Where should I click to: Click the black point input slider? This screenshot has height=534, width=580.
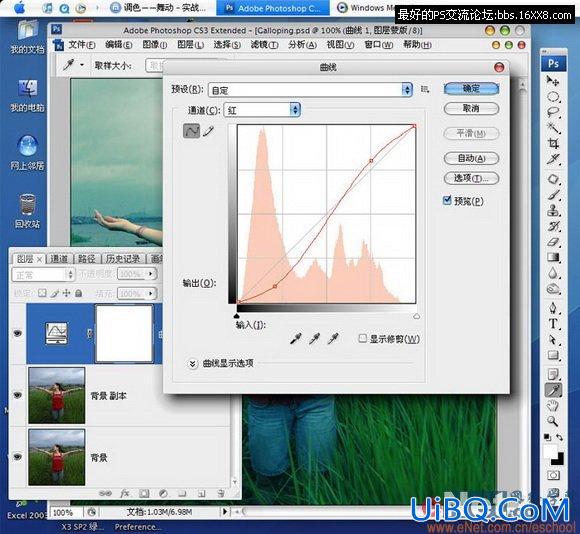tap(237, 316)
